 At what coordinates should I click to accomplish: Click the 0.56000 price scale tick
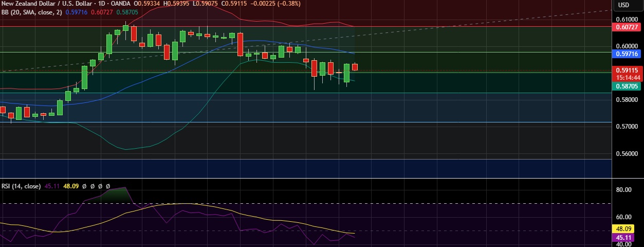click(627, 153)
